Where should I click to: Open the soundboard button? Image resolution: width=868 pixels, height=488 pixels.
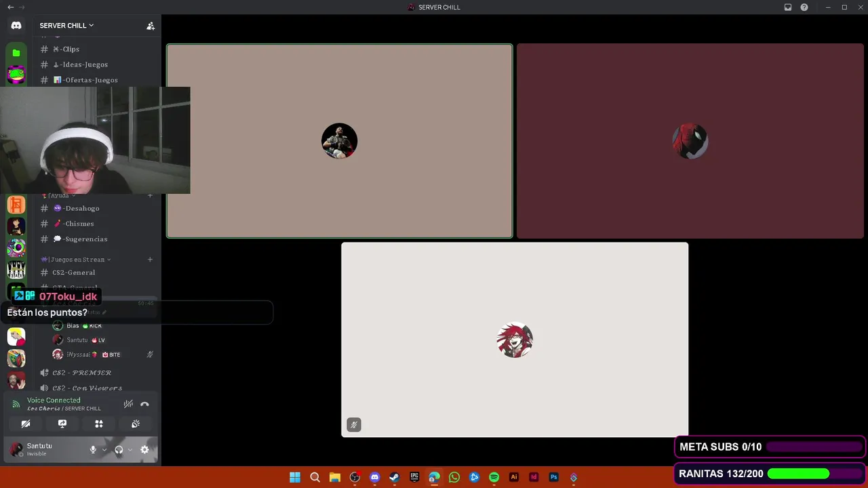136,424
